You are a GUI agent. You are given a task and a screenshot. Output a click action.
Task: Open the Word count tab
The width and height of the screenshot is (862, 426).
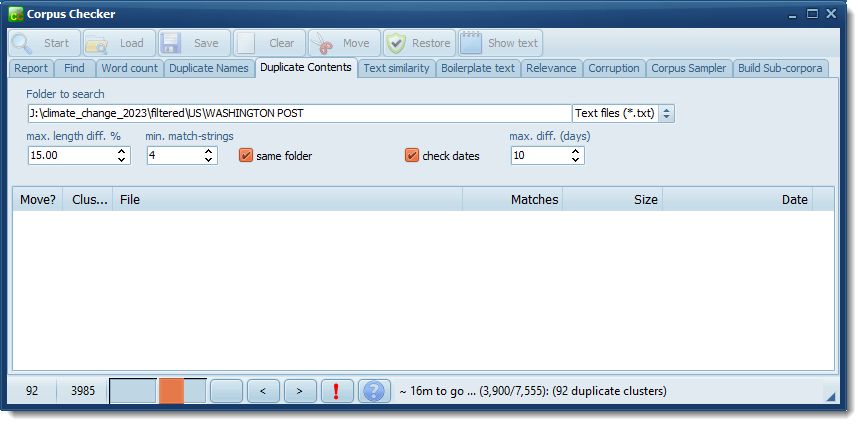coord(130,68)
